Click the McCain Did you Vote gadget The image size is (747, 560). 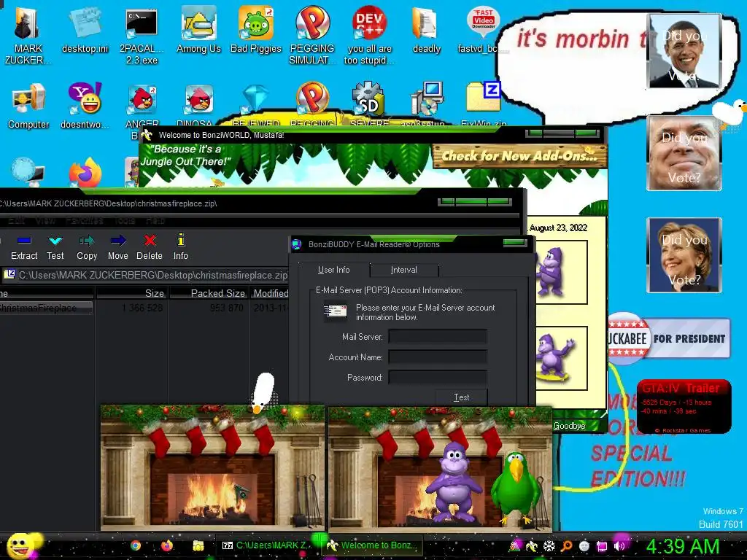pos(684,153)
